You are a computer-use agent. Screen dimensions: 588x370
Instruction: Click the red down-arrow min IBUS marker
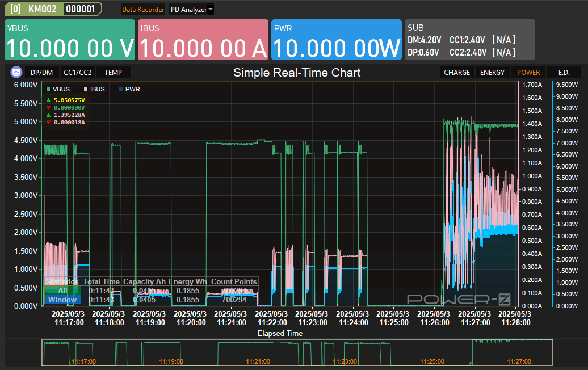48,123
